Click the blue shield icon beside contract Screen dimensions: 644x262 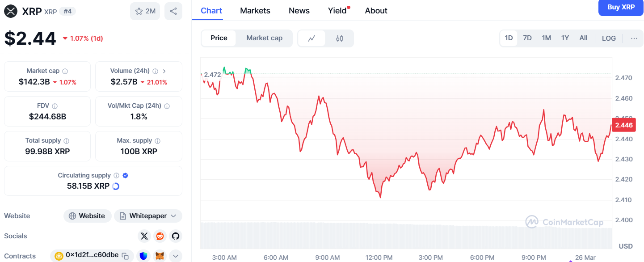point(143,256)
